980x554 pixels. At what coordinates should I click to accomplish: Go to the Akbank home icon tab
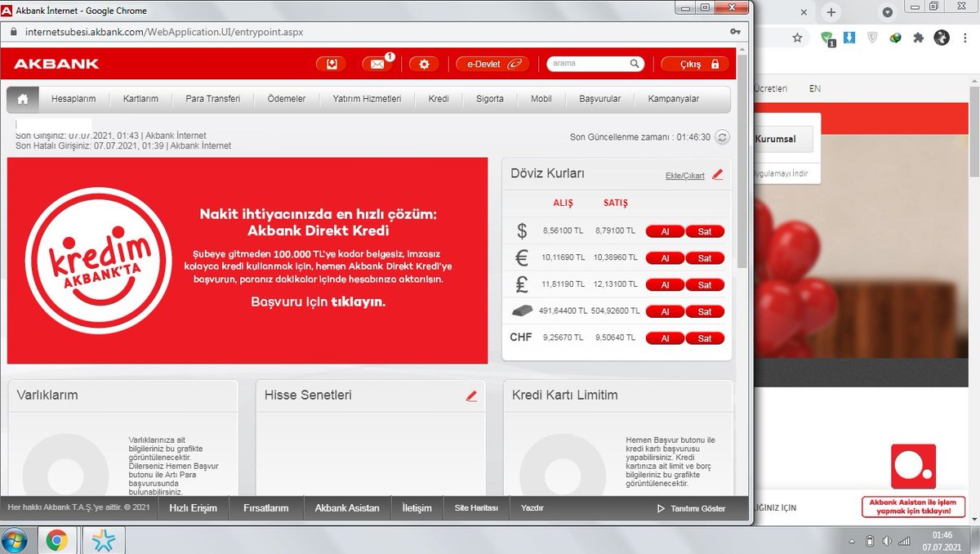click(x=23, y=99)
